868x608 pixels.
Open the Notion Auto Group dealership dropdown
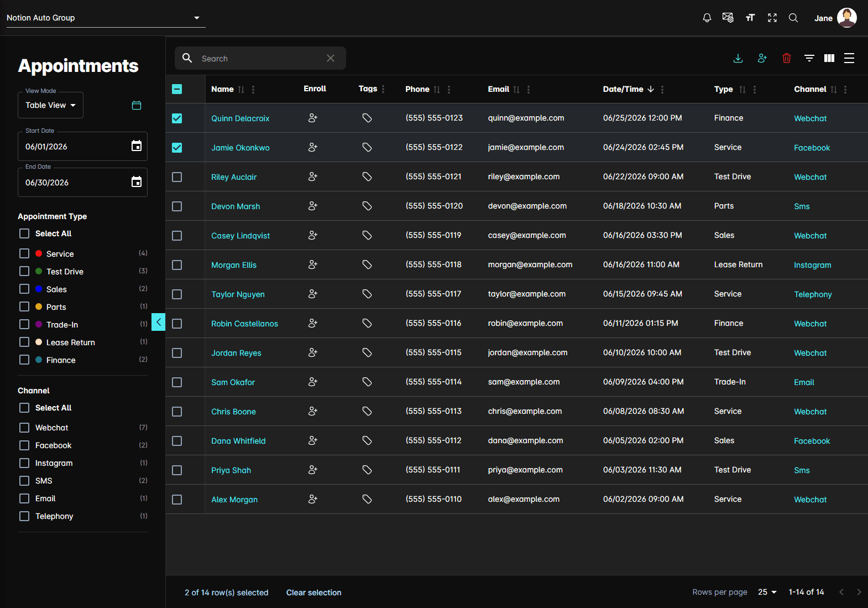pyautogui.click(x=106, y=18)
